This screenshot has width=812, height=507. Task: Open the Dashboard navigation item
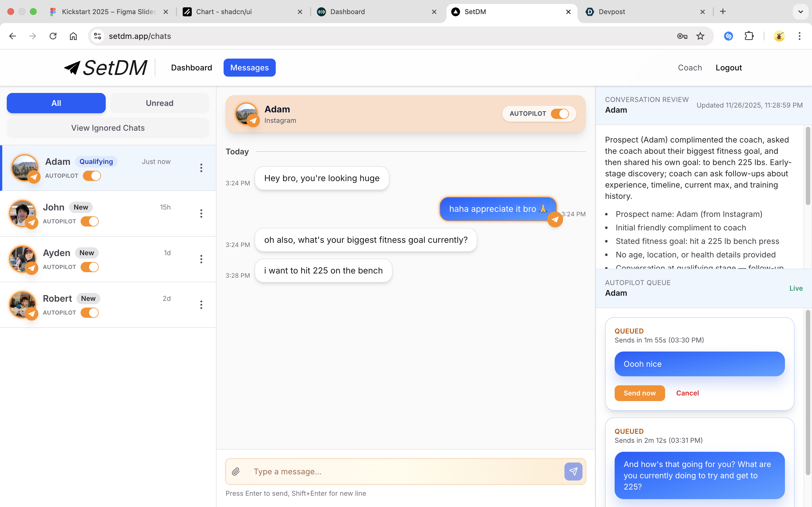(191, 68)
